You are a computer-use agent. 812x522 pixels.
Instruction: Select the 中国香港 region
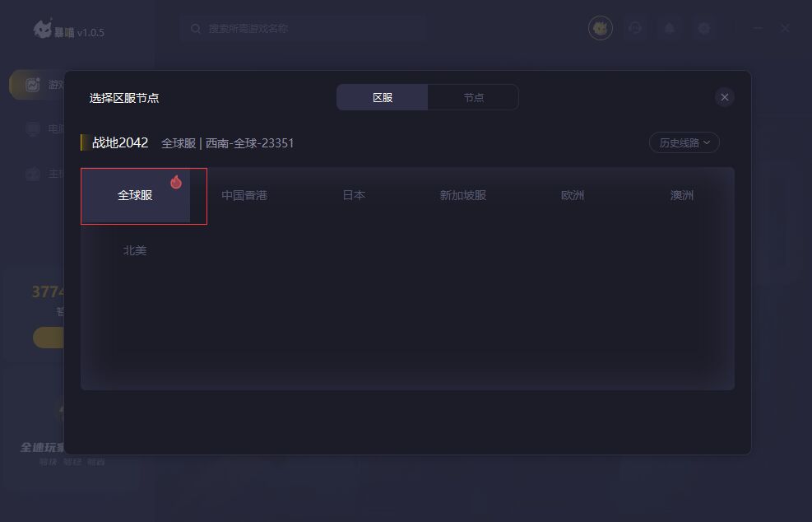(244, 195)
